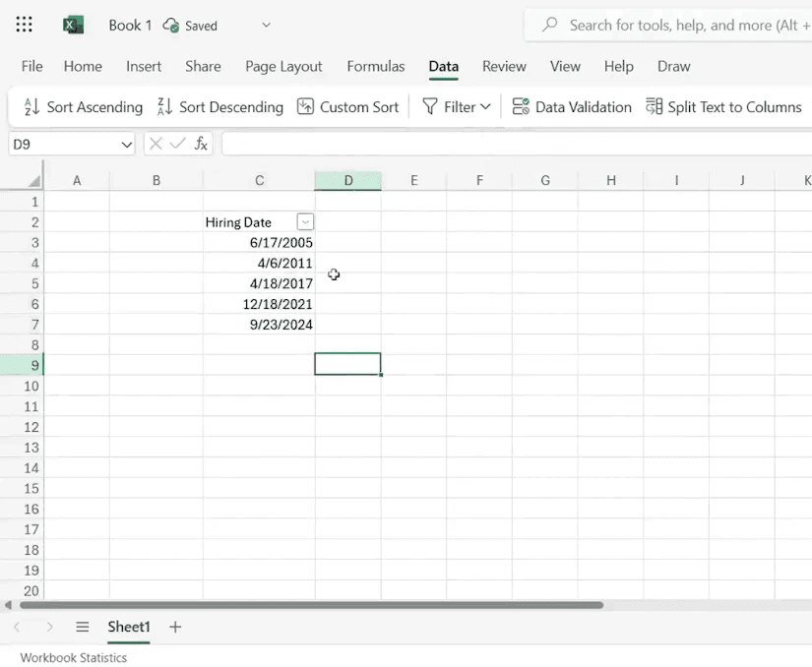812x667 pixels.
Task: Open Data Validation
Action: pos(572,106)
